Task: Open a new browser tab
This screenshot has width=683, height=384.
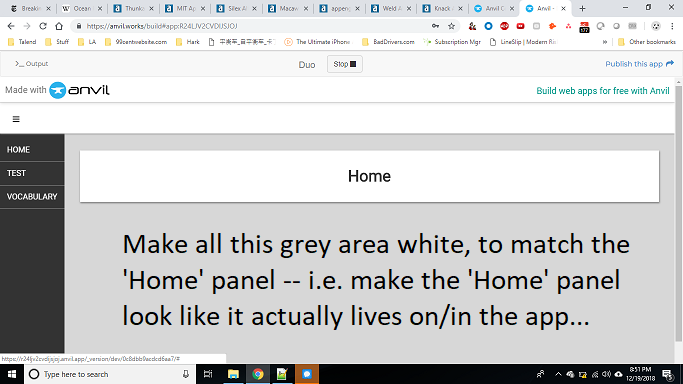Action: point(582,8)
